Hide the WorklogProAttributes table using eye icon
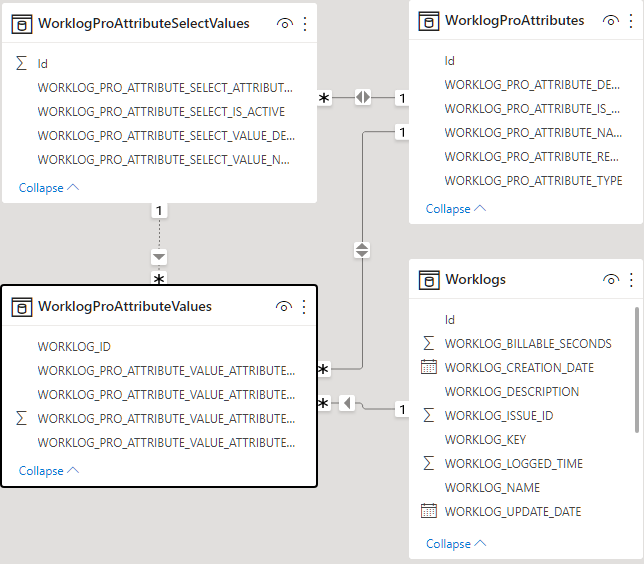644x564 pixels. (x=611, y=20)
